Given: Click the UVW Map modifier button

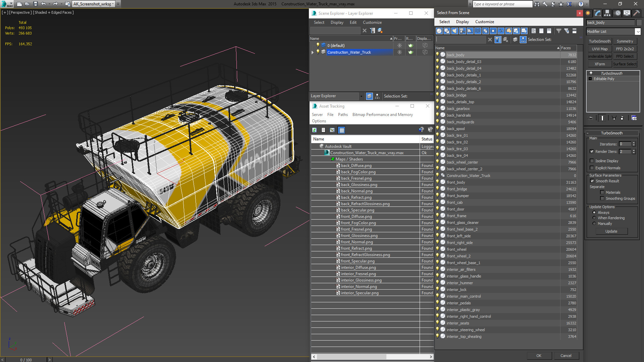Looking at the screenshot, I should click(x=599, y=49).
